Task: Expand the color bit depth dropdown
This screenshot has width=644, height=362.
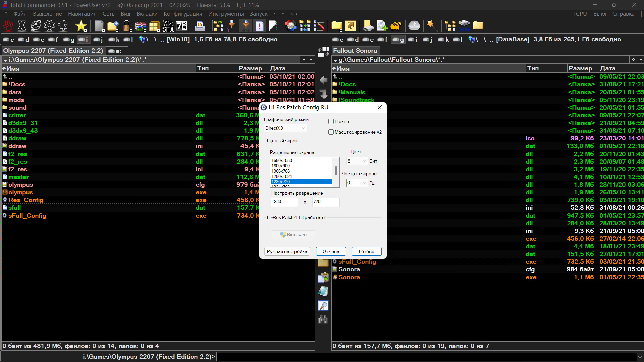Action: (357, 161)
